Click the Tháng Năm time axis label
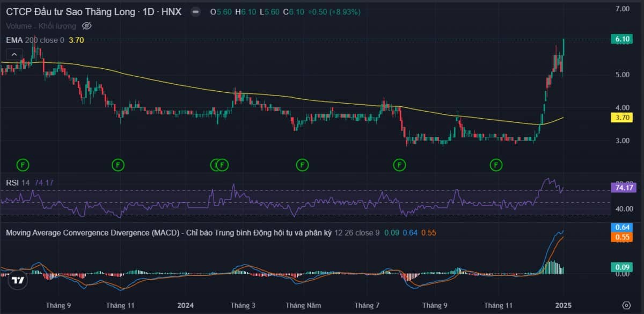 [x=303, y=305]
